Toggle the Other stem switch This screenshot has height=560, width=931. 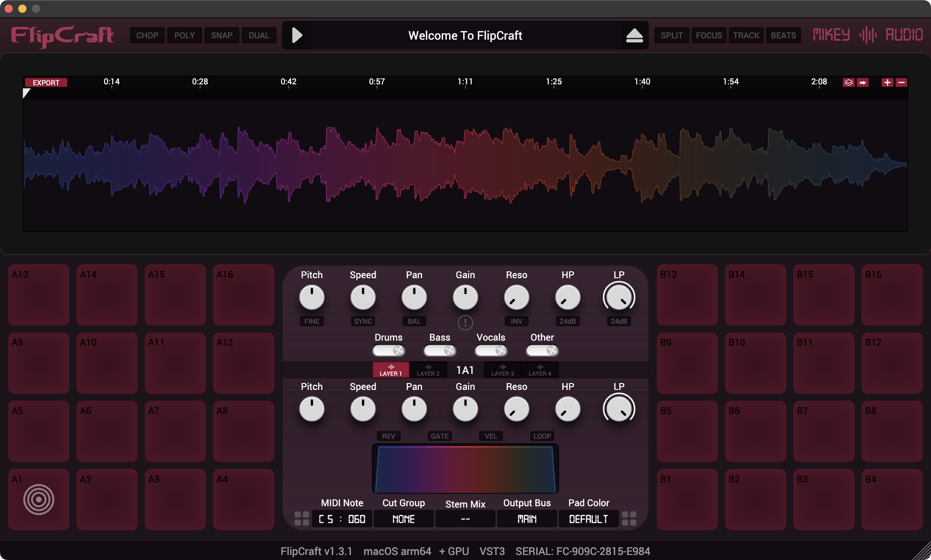point(542,350)
